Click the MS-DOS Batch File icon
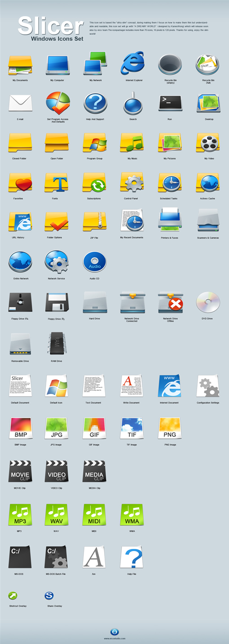 [x=57, y=557]
